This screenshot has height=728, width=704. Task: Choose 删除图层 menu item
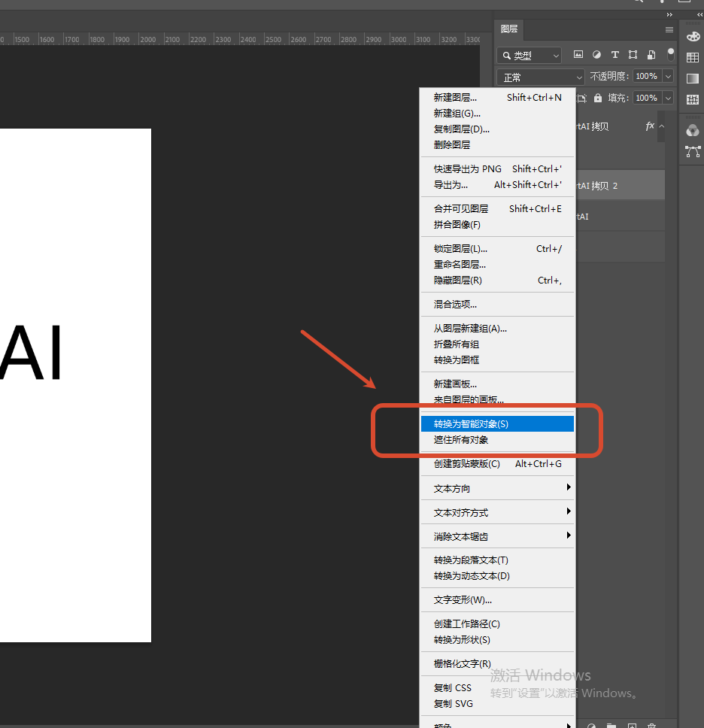pos(497,145)
